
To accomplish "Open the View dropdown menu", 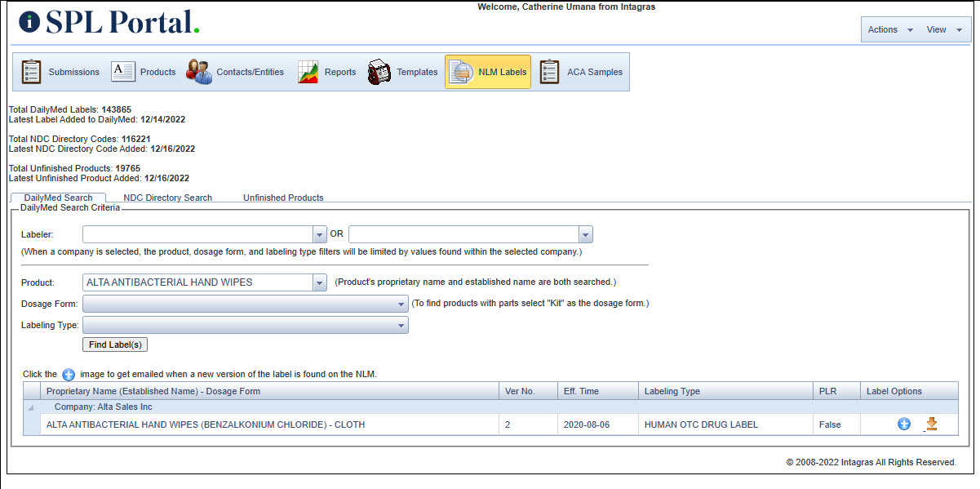I will pos(944,29).
